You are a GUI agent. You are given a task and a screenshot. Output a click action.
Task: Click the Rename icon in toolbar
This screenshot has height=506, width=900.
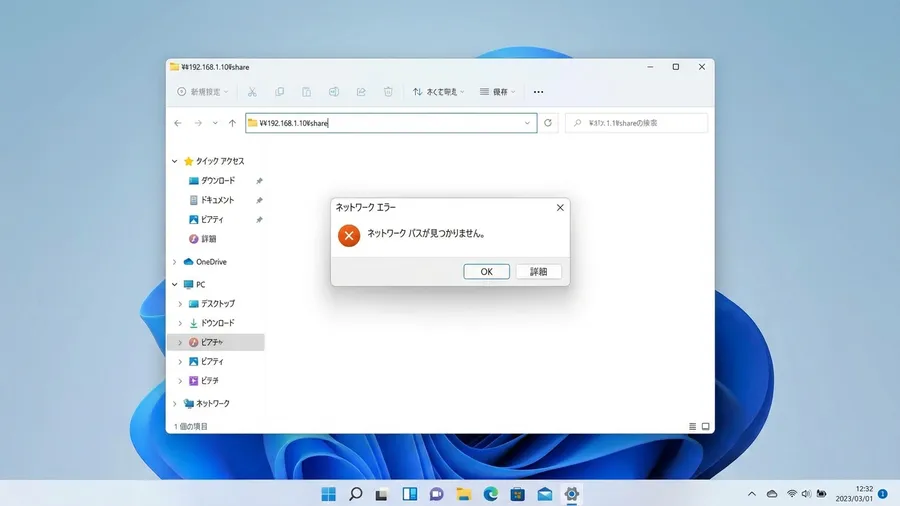point(333,92)
